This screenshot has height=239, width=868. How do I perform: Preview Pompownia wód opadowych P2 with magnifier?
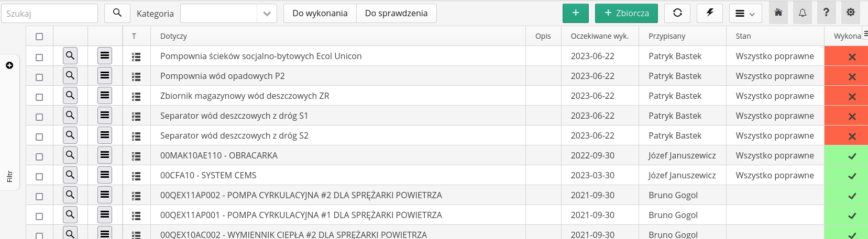(70, 76)
